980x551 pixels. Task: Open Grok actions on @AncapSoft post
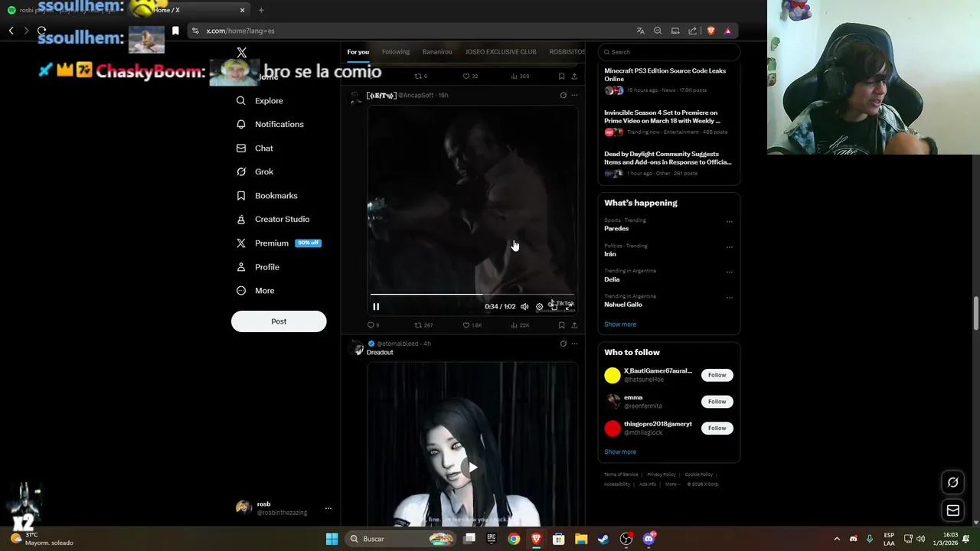coord(563,96)
